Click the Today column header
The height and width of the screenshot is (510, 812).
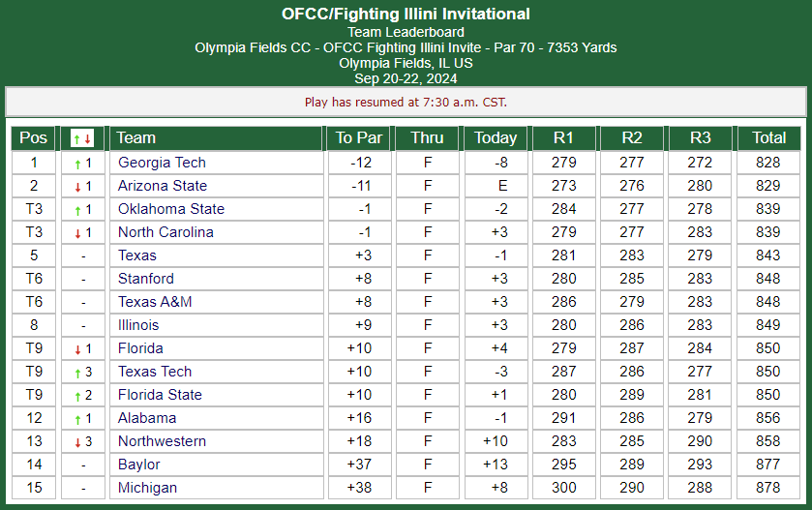pos(496,138)
